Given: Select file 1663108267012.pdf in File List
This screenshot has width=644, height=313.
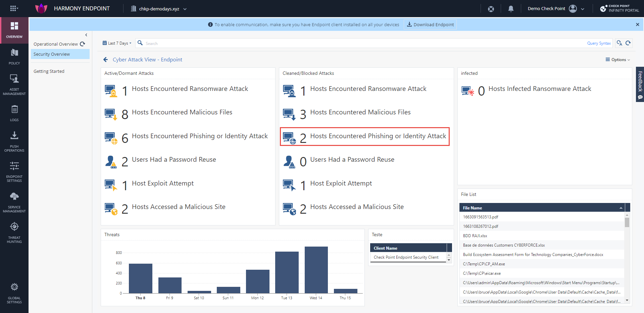Looking at the screenshot, I should click(x=542, y=226).
